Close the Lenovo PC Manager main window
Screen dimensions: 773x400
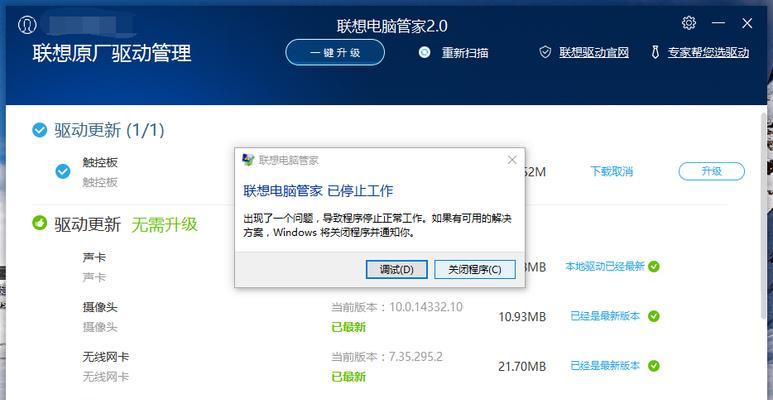747,23
